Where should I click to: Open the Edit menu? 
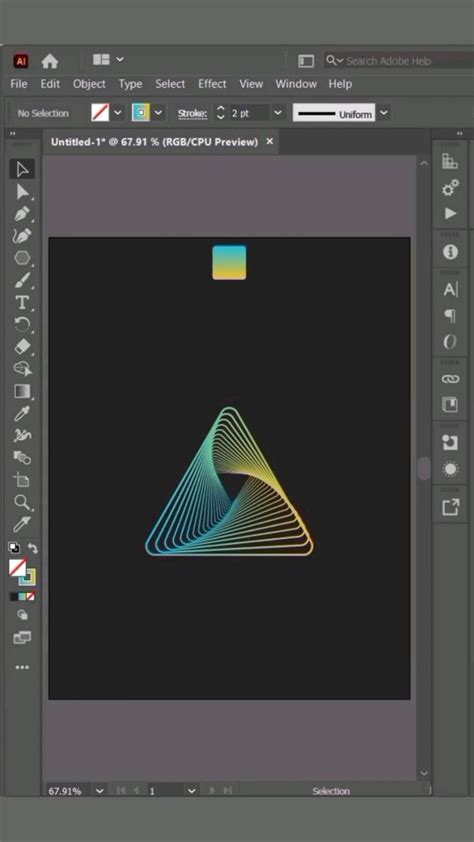point(50,84)
